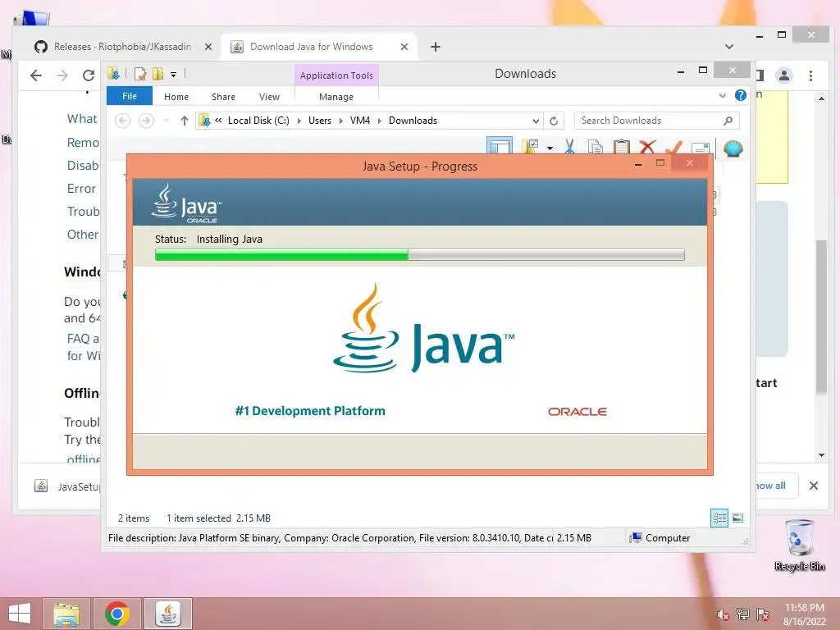Reload the Chrome page

tap(89, 75)
